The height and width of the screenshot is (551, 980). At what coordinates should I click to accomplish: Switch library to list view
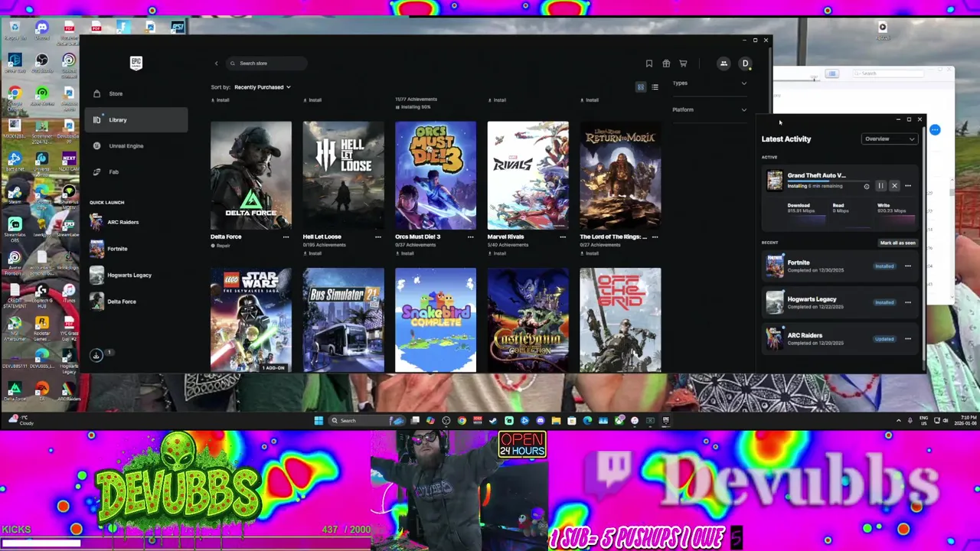655,87
